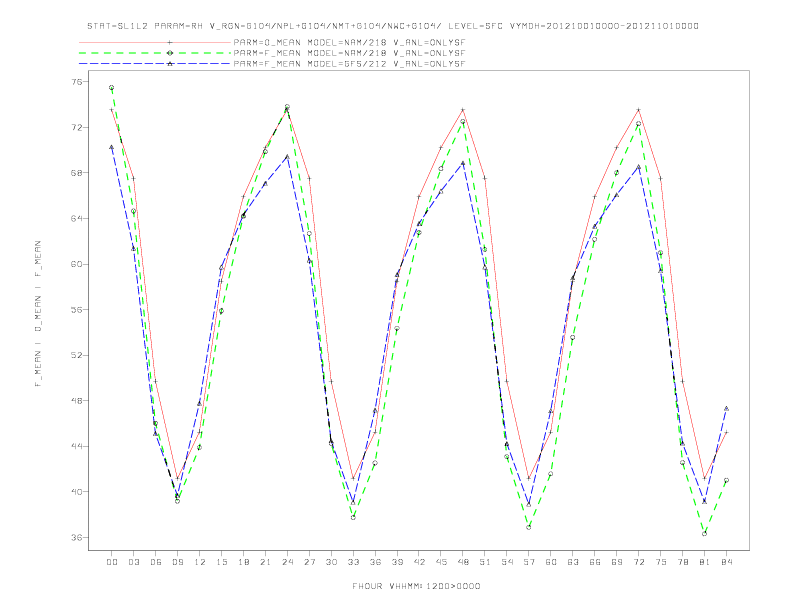Click x-axis forecast hour label 72
Image resolution: width=792 pixels, height=612 pixels.
pos(639,562)
